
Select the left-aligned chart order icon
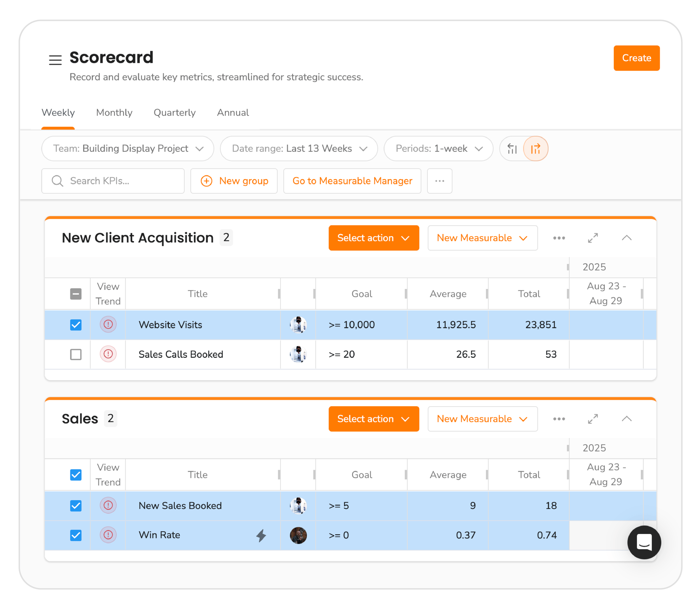point(512,148)
